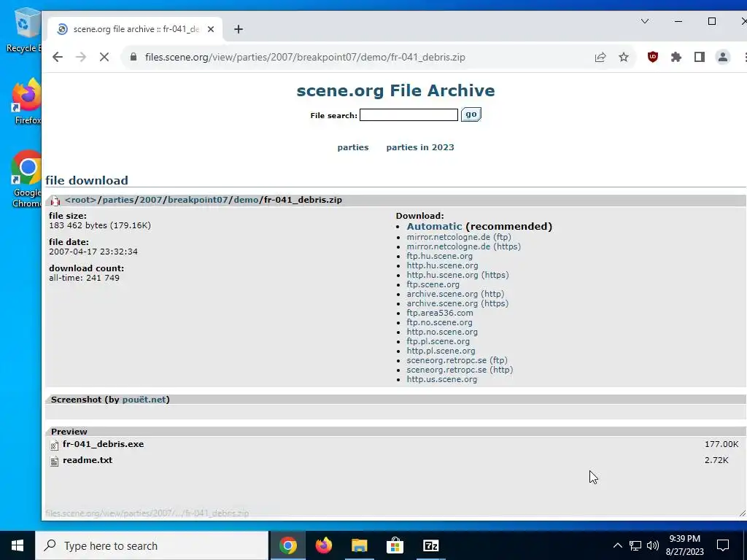Download from mirror.netcologne.de (ftp)
Screen dimensions: 747x560
pyautogui.click(x=459, y=237)
